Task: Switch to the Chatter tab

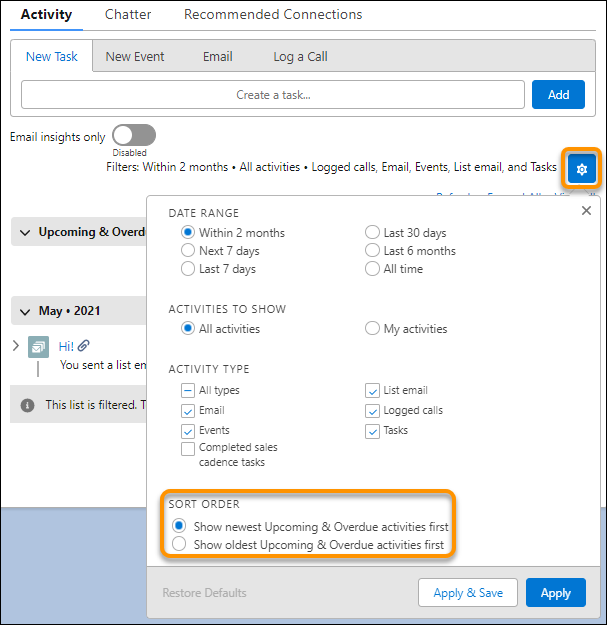Action: tap(128, 15)
